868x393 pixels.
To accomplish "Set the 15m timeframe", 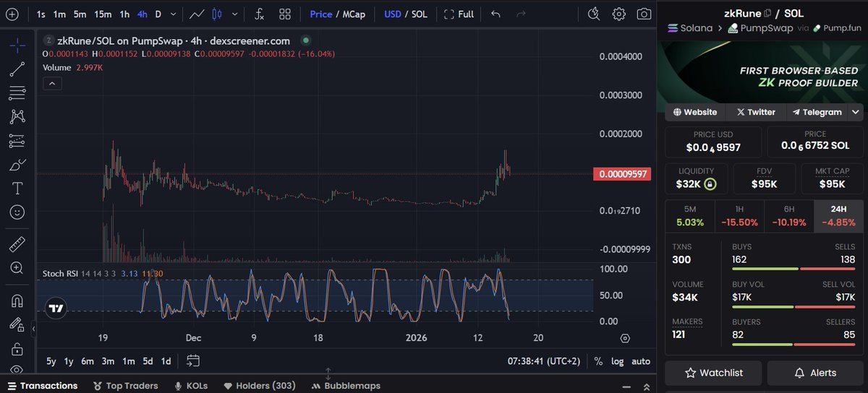I will click(x=103, y=14).
